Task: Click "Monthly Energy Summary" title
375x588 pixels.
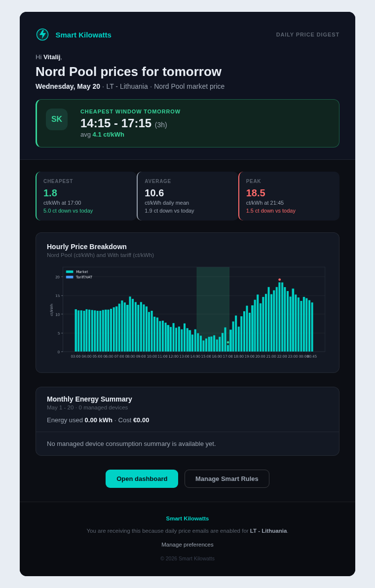Action: pyautogui.click(x=89, y=399)
